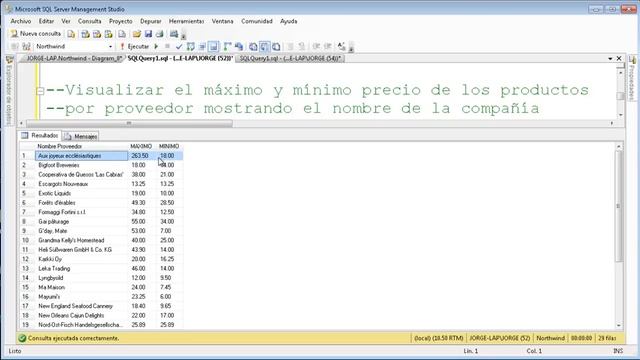Click the Connect icon on the editor toolbar
Screen dimensions: 640x360
click(x=15, y=47)
